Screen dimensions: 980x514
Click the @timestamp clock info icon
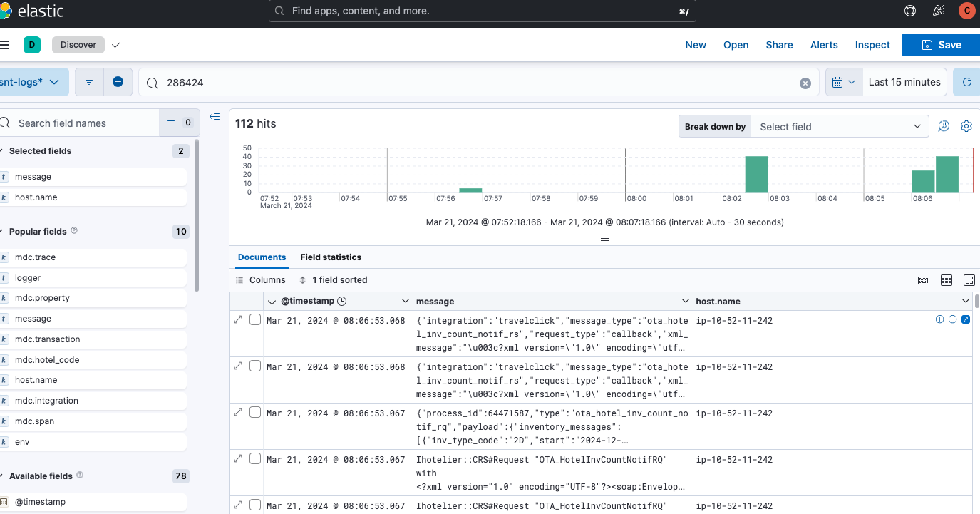click(341, 301)
